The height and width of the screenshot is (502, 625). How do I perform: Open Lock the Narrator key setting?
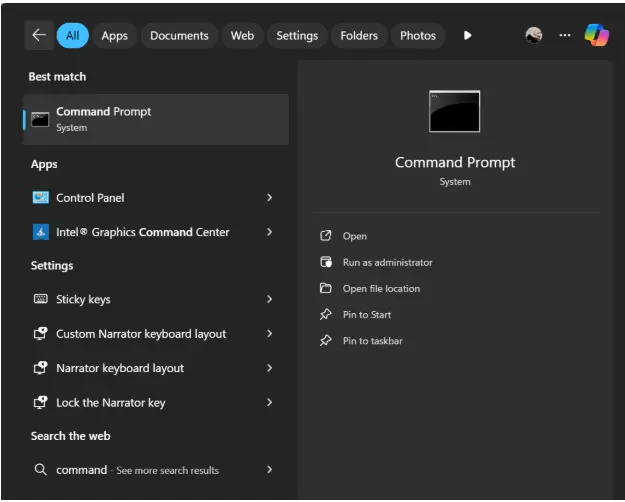pyautogui.click(x=156, y=402)
